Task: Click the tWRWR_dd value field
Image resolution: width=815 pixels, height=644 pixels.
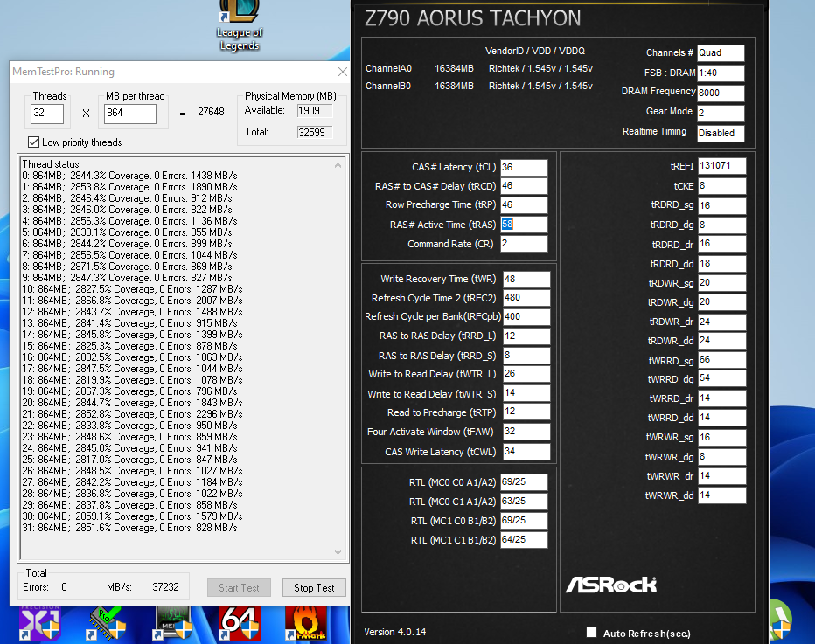Action: (722, 495)
